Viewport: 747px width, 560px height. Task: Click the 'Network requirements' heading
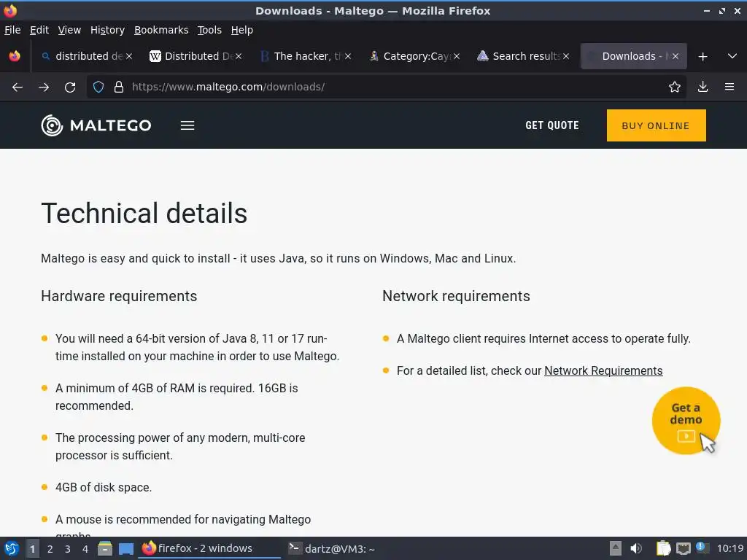coord(456,296)
